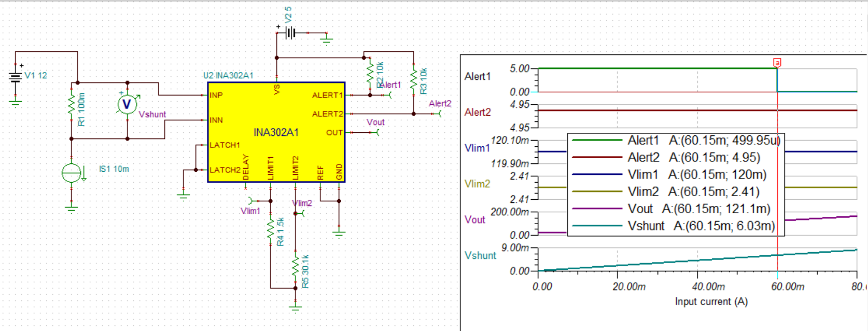Click the Vout output pin label
The height and width of the screenshot is (331, 868).
click(375, 122)
